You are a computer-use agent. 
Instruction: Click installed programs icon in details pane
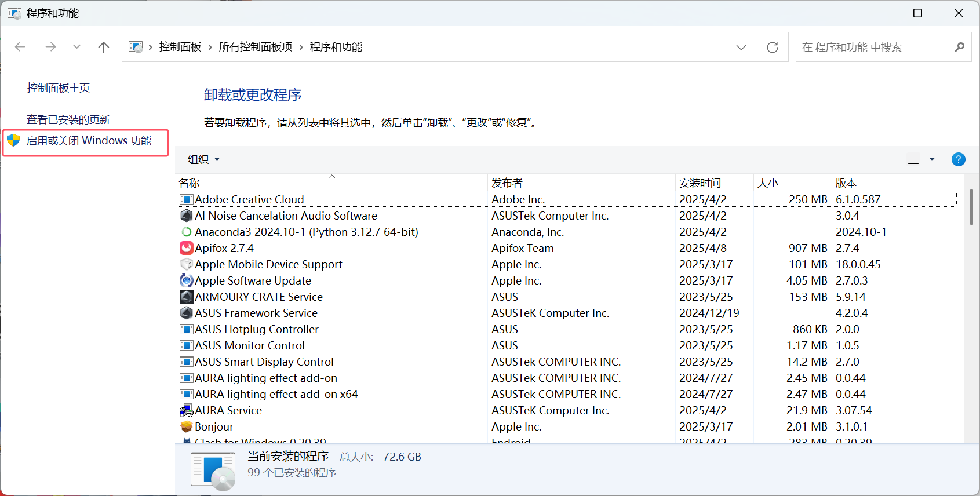tap(213, 471)
